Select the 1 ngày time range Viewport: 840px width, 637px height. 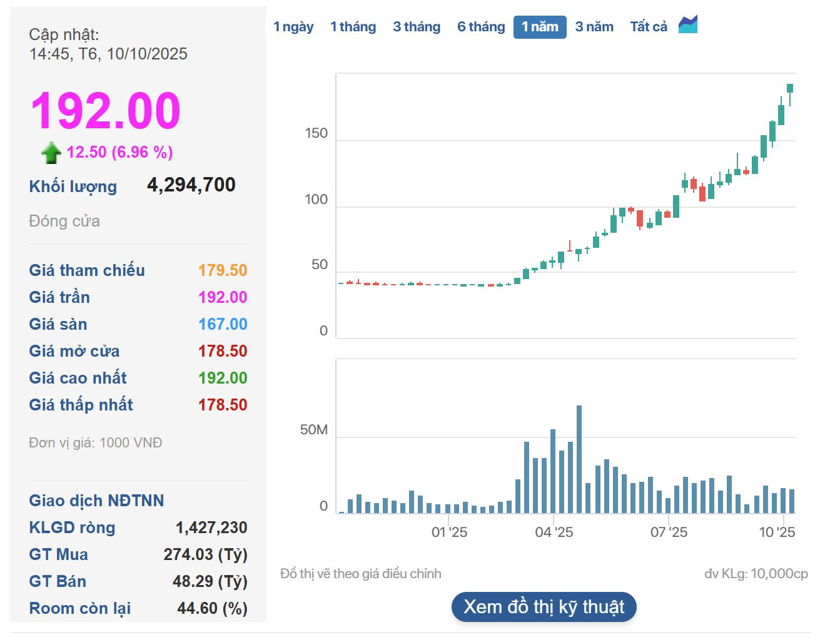(293, 27)
